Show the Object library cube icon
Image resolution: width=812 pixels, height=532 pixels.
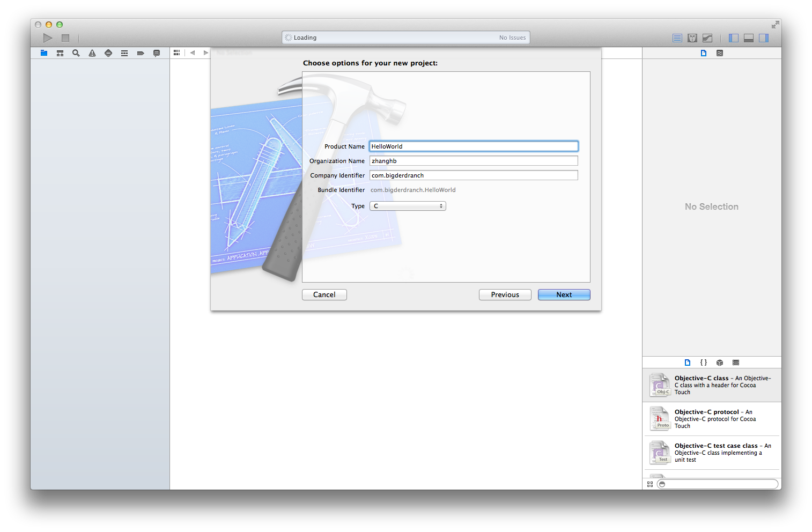click(x=720, y=363)
